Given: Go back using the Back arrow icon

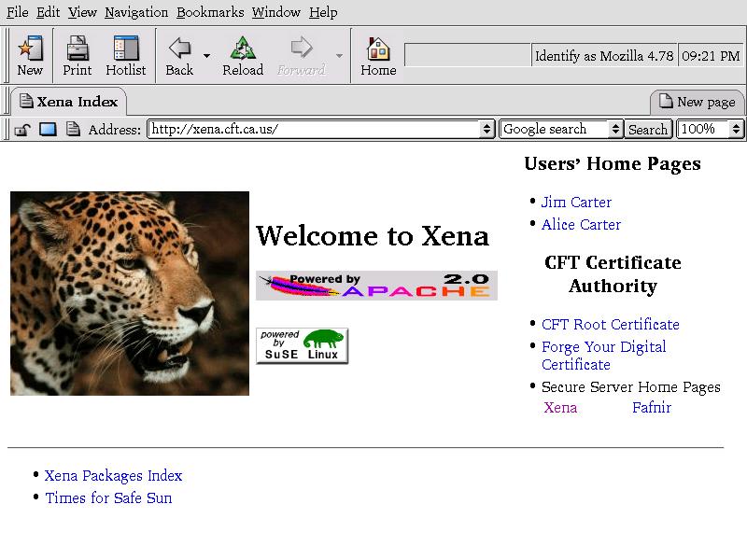Looking at the screenshot, I should [x=179, y=55].
